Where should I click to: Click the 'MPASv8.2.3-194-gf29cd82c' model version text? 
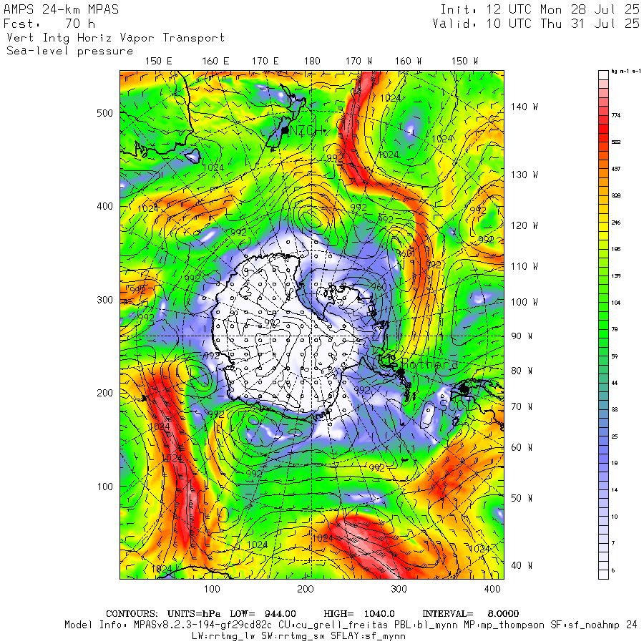click(x=203, y=625)
